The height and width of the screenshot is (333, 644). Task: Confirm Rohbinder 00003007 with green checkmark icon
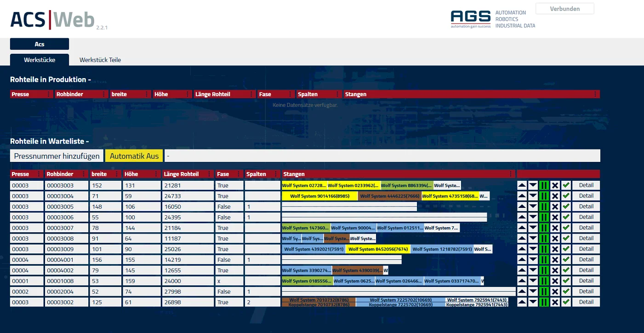click(566, 228)
